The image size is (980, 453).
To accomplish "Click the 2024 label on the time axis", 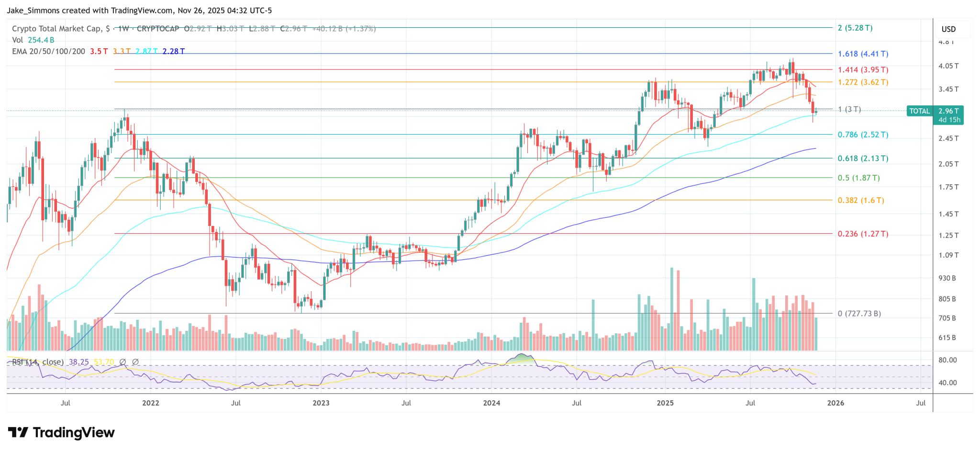I will tap(491, 403).
